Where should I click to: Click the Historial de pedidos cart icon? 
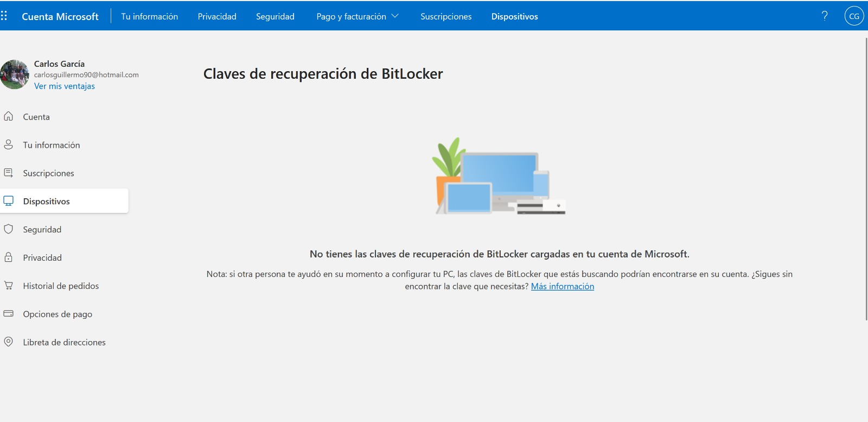pyautogui.click(x=8, y=286)
